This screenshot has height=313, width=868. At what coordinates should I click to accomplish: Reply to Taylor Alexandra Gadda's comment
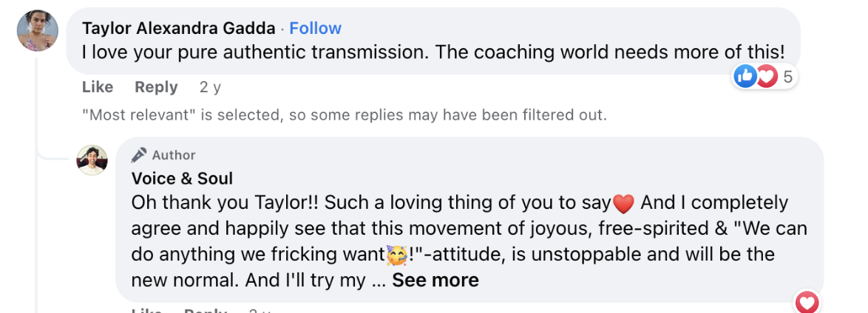156,87
